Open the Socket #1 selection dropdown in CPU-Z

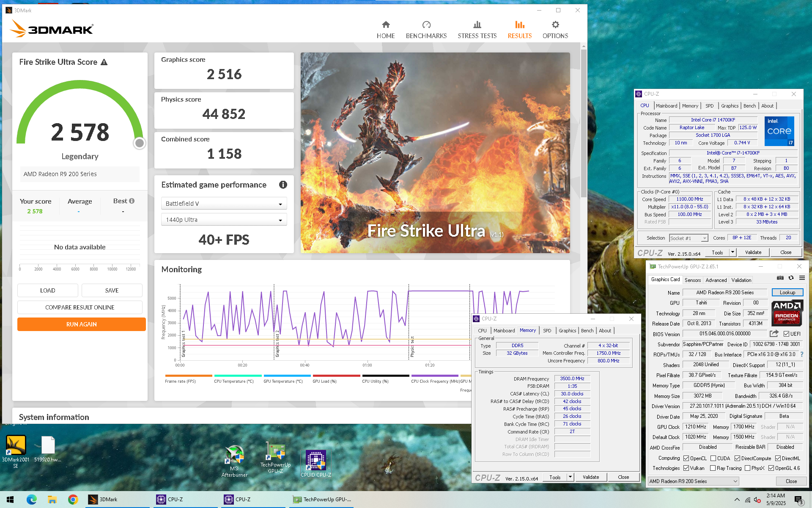pyautogui.click(x=689, y=238)
